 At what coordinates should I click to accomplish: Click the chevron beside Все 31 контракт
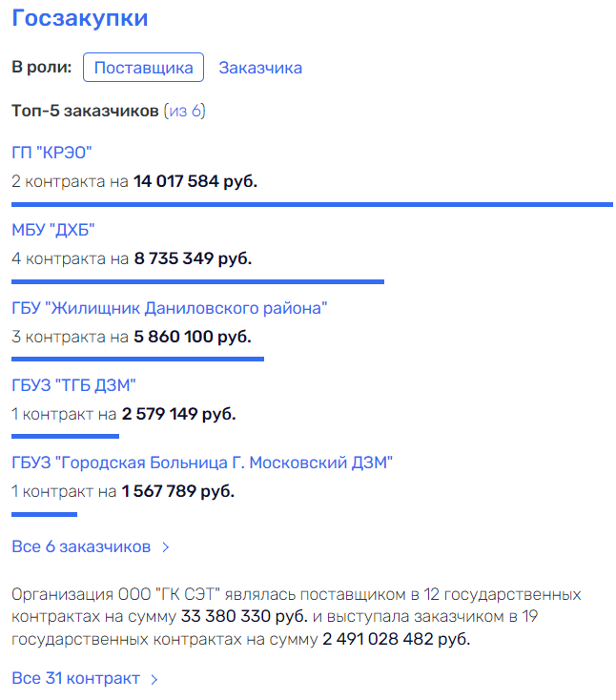click(154, 679)
